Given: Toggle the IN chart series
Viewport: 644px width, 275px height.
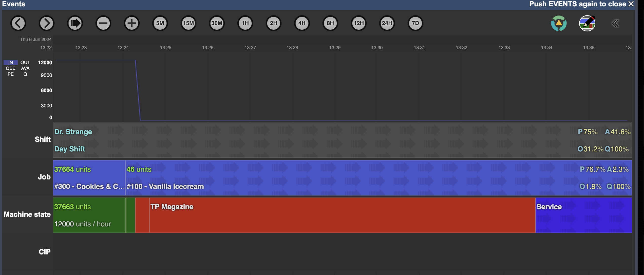Looking at the screenshot, I should (x=10, y=62).
